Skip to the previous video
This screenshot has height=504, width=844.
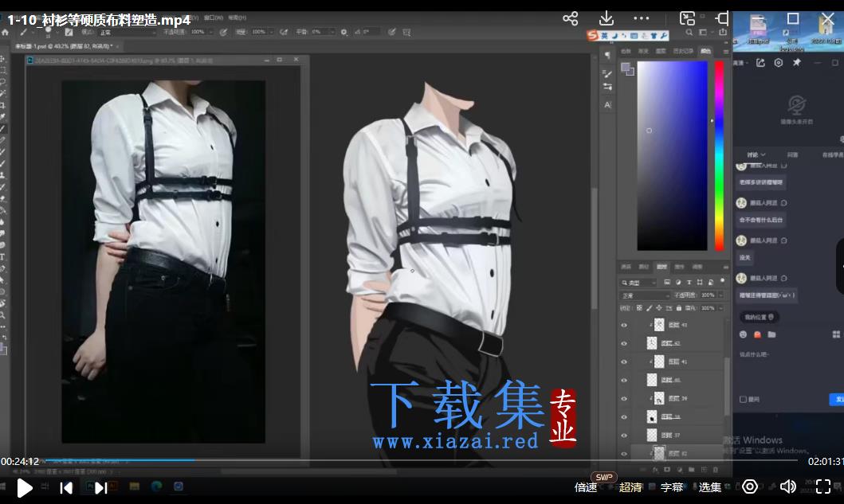click(x=66, y=488)
